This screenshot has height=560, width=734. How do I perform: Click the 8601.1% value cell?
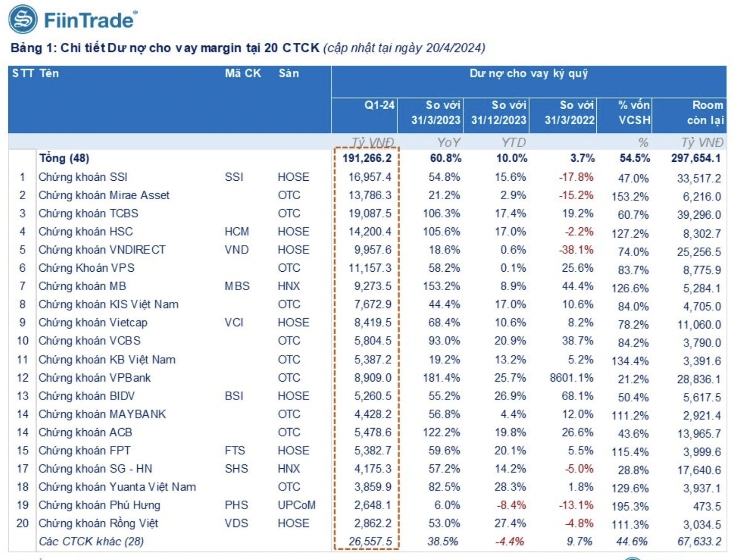(x=571, y=378)
